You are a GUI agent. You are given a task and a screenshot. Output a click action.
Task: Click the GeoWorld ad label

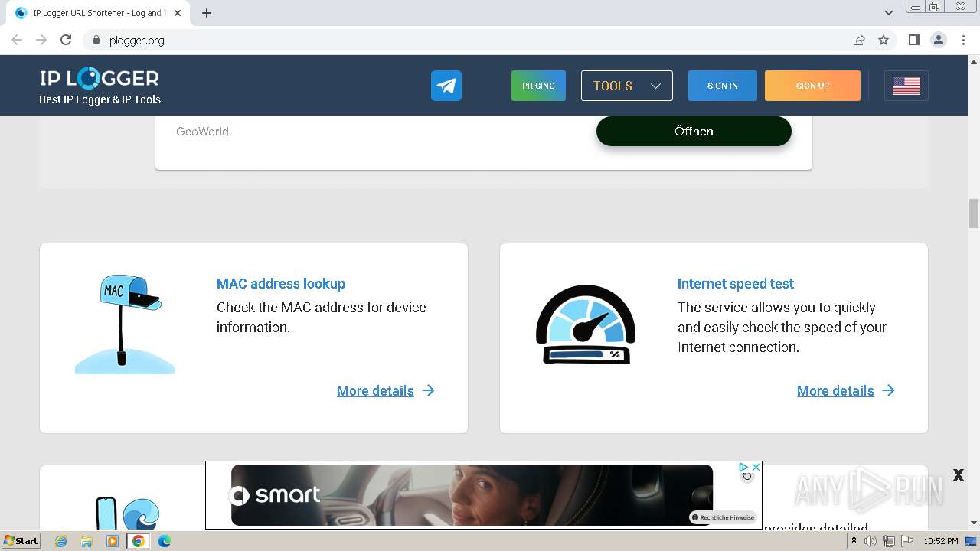202,131
